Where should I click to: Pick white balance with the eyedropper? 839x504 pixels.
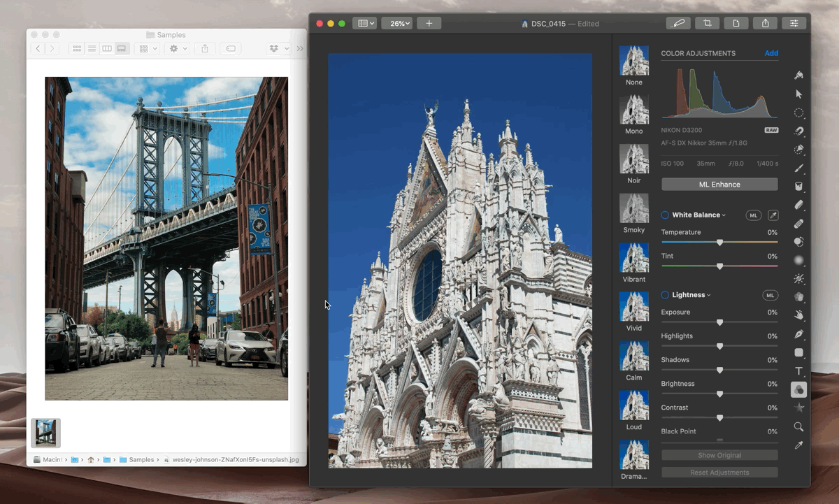click(772, 215)
